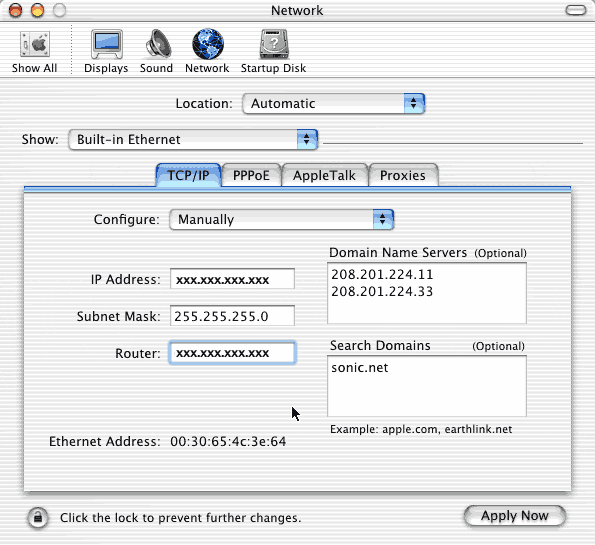The image size is (595, 545).
Task: Click the sonic.net search domain entry
Action: (359, 368)
